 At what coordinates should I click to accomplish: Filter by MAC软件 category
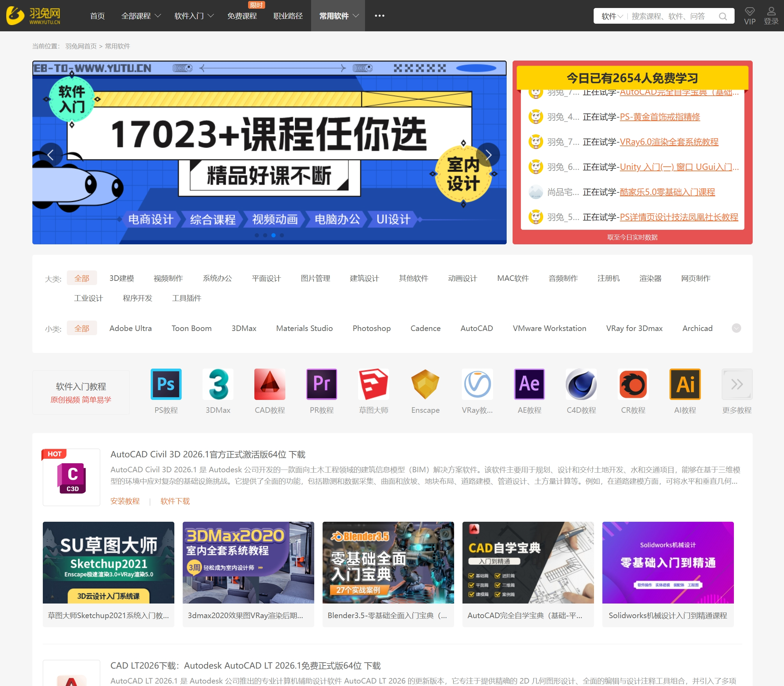point(513,278)
